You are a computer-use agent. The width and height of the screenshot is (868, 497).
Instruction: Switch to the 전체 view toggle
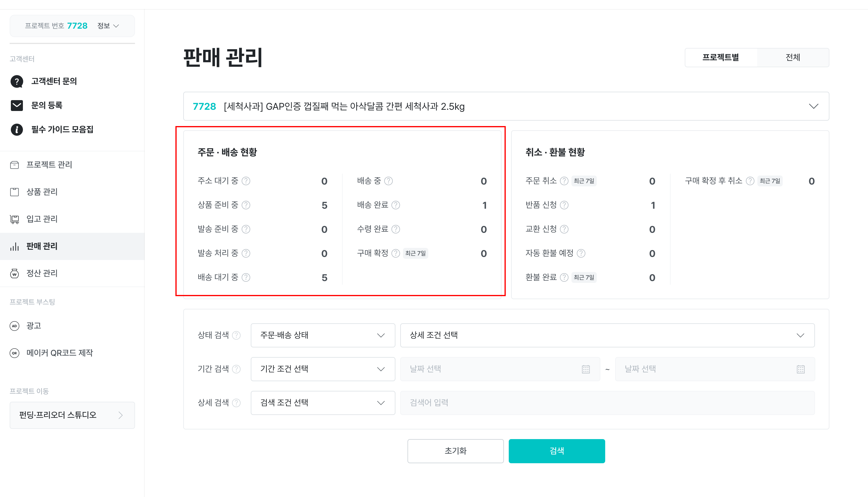pos(793,57)
